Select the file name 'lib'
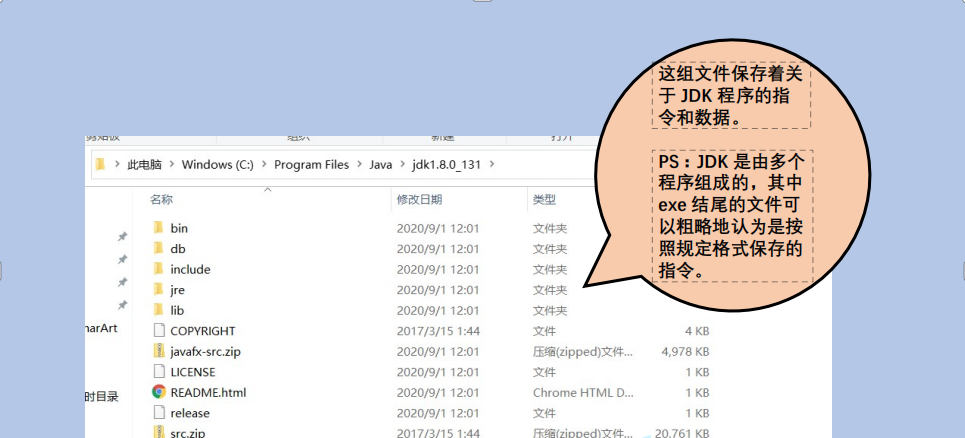Image resolution: width=965 pixels, height=438 pixels. [177, 310]
